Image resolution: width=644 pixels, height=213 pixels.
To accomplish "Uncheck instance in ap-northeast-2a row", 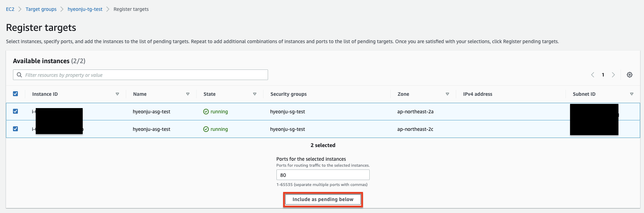I will click(x=15, y=111).
